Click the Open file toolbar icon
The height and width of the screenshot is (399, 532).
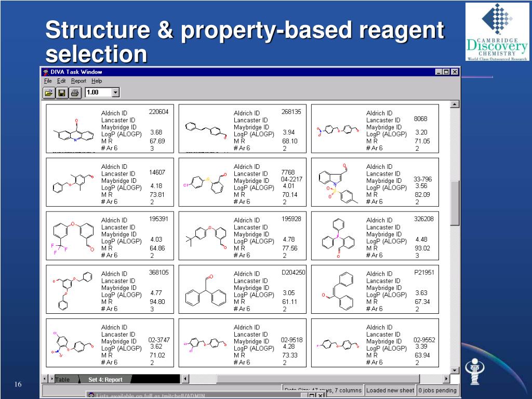tap(49, 92)
